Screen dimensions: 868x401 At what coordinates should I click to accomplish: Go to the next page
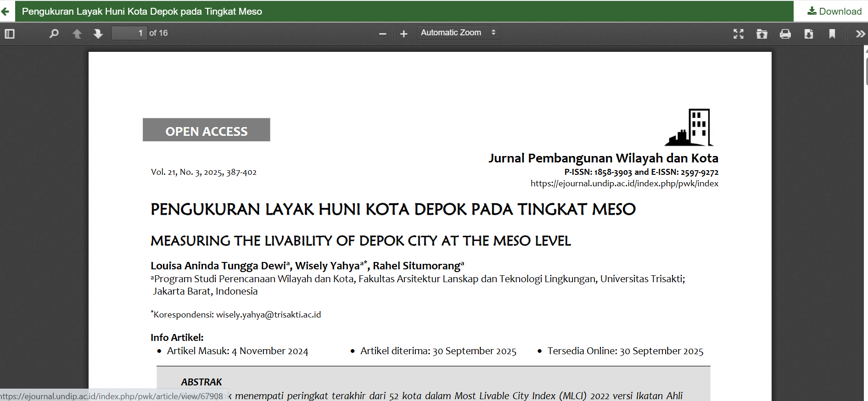(x=98, y=33)
